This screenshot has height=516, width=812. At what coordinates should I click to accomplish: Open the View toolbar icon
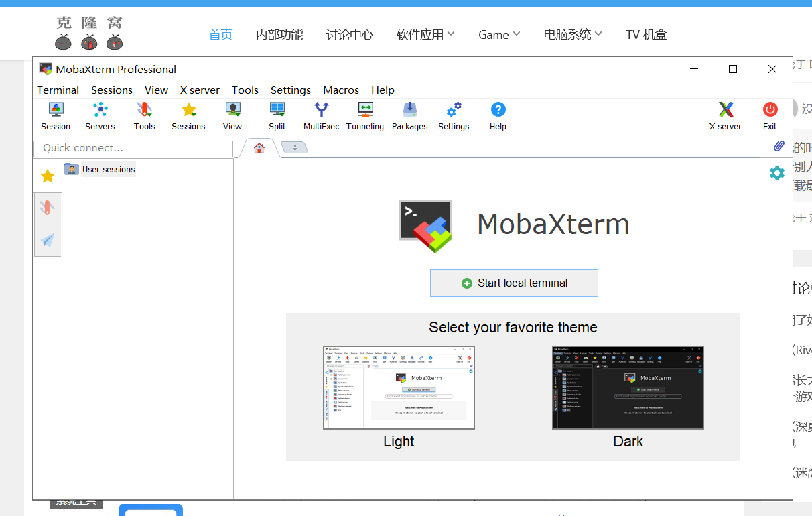pyautogui.click(x=232, y=116)
